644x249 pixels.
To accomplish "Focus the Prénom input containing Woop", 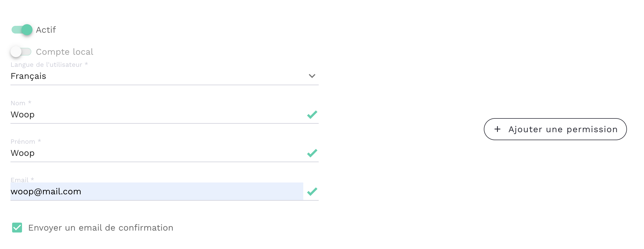I will click(x=157, y=153).
